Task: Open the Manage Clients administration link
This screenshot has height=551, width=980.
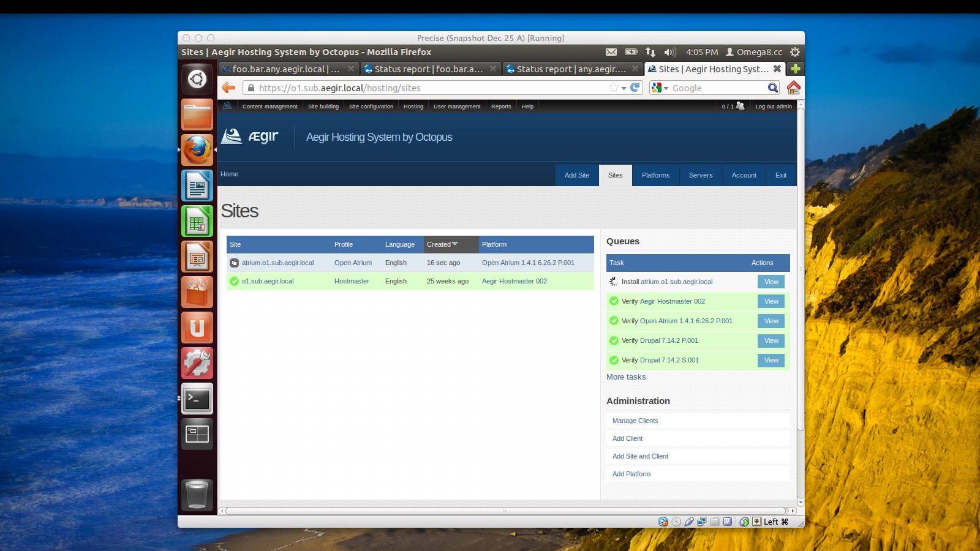Action: click(635, 421)
